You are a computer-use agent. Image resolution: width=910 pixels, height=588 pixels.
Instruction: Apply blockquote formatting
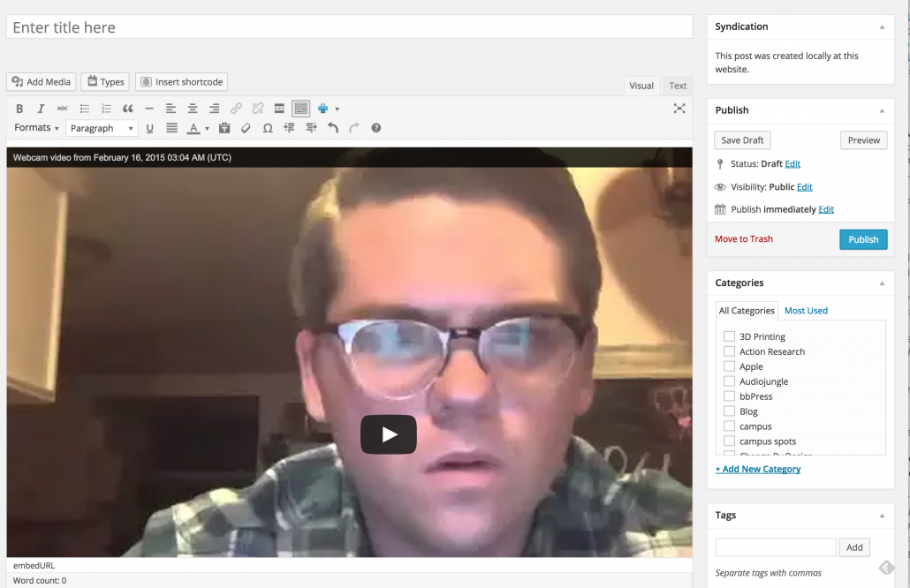pyautogui.click(x=128, y=109)
